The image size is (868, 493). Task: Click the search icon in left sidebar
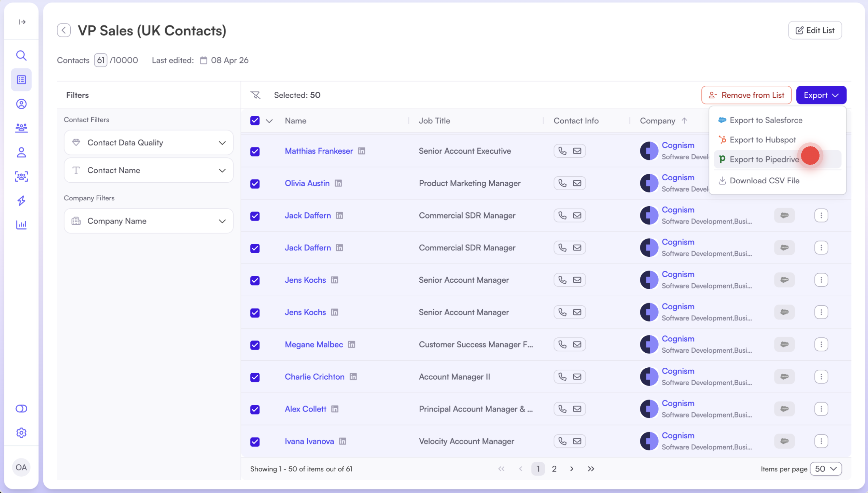click(21, 55)
